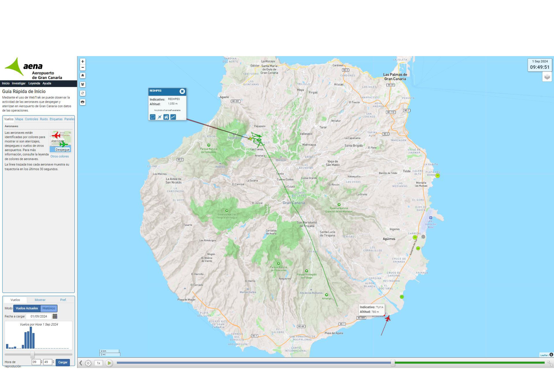Click house icon in REDHPEG popup
This screenshot has width=554, height=392.
tap(166, 117)
